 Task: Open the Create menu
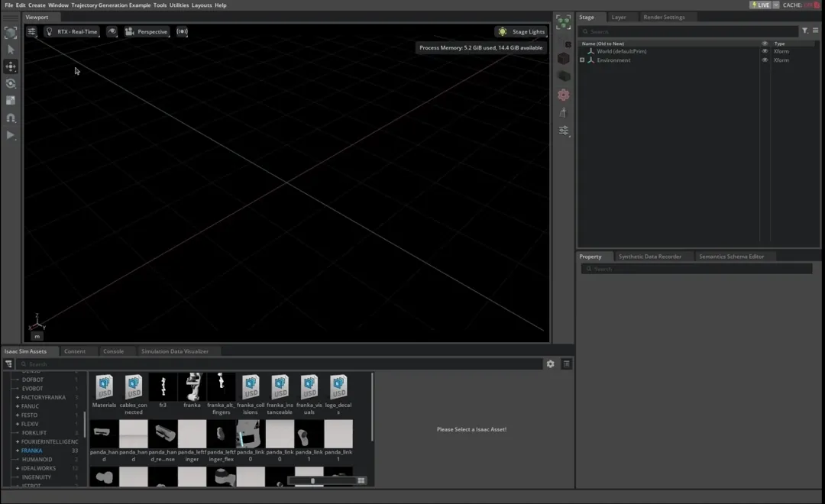click(x=36, y=5)
